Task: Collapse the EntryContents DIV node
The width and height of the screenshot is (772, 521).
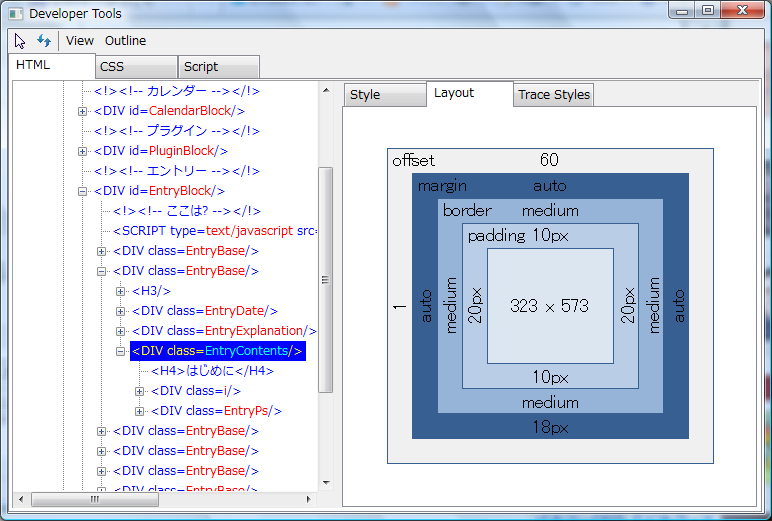Action: point(120,351)
